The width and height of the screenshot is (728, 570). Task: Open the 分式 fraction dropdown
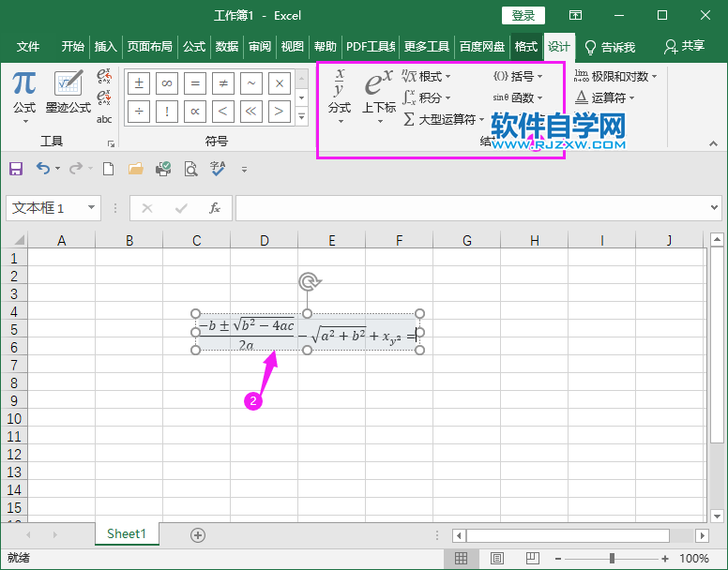(x=340, y=97)
